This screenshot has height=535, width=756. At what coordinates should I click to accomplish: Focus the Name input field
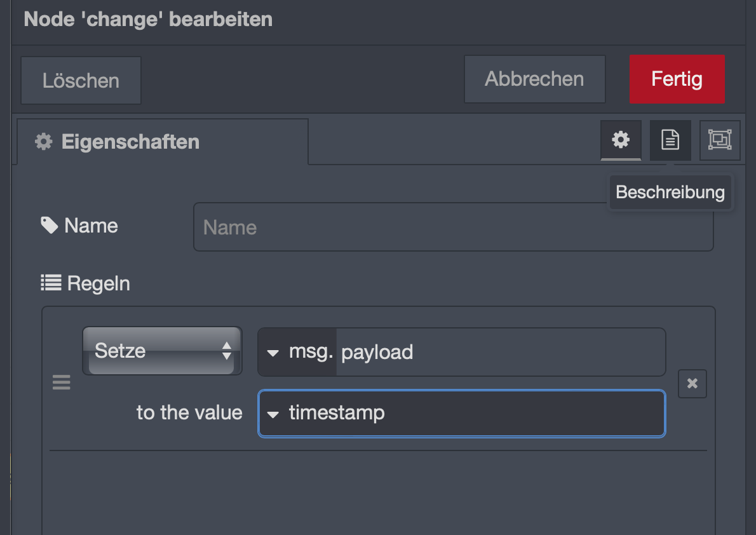pyautogui.click(x=453, y=227)
